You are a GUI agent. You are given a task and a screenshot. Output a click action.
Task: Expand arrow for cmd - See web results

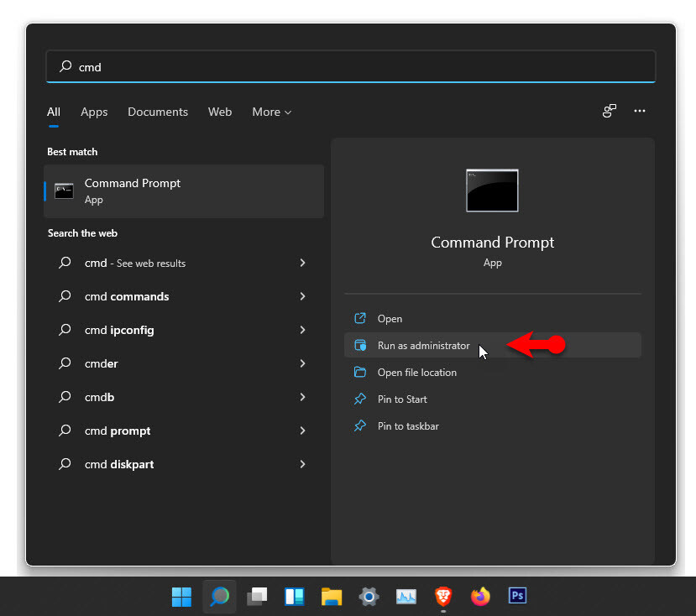click(302, 263)
